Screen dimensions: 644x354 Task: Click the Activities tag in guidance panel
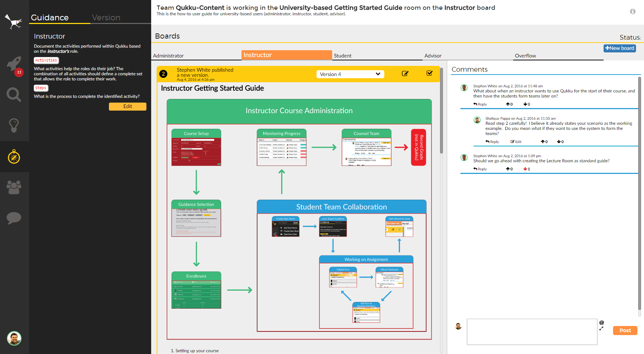(46, 60)
